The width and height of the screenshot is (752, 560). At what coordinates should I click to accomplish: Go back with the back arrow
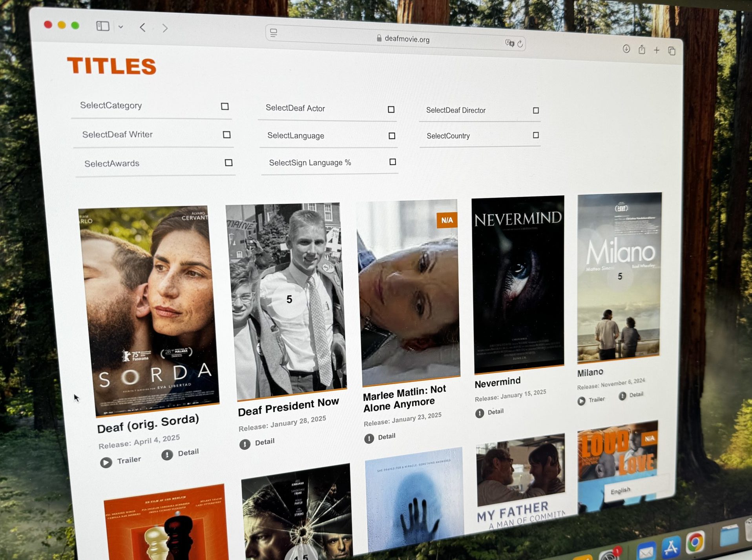point(143,27)
